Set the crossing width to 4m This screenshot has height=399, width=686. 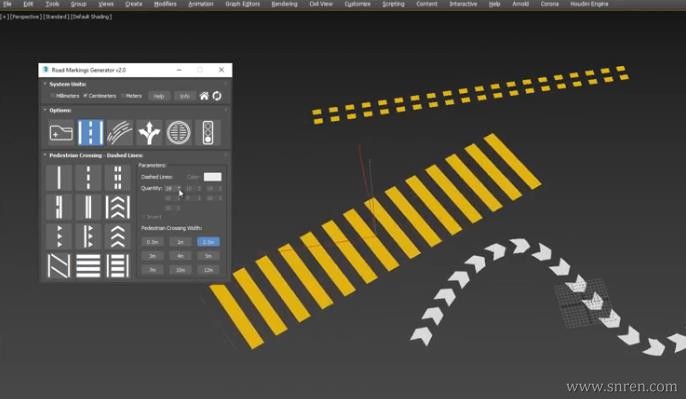click(180, 256)
